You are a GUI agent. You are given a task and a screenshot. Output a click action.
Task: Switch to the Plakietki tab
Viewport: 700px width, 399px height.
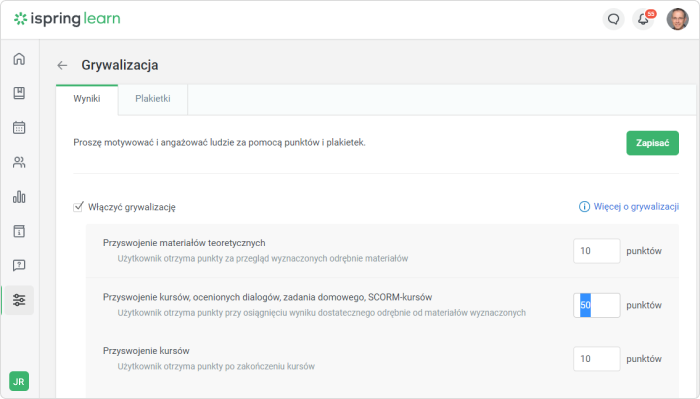pos(153,99)
